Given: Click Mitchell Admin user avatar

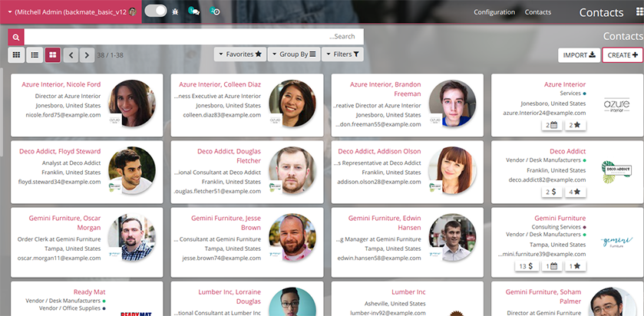Looking at the screenshot, I should pos(132,12).
